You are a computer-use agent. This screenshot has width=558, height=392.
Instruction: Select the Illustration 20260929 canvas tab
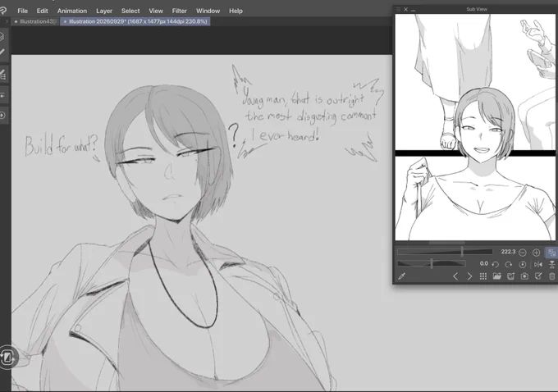coord(135,21)
